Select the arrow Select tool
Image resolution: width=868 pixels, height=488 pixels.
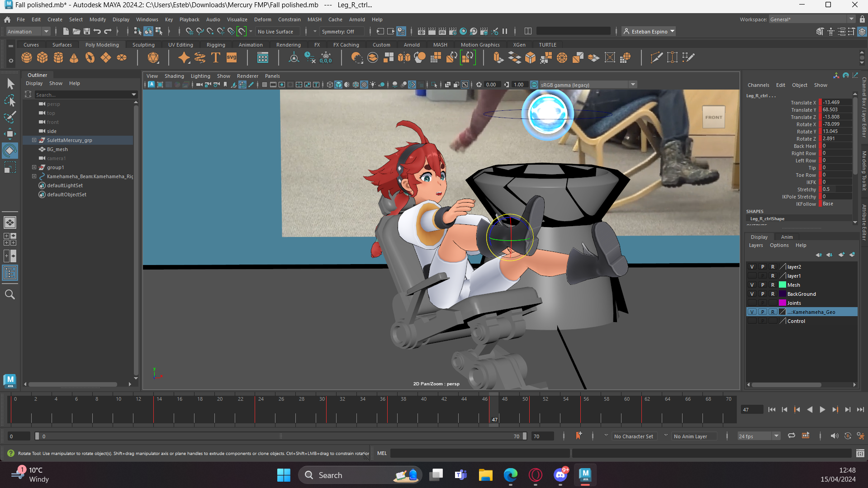[10, 84]
